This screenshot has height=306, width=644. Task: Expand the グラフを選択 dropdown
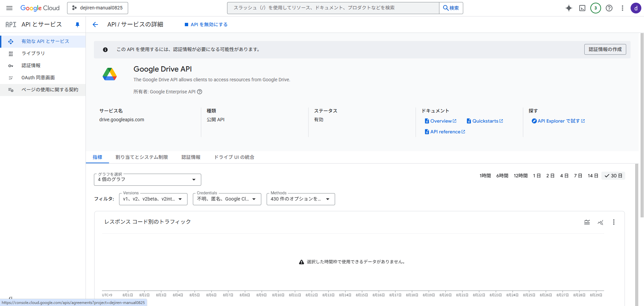click(x=147, y=180)
